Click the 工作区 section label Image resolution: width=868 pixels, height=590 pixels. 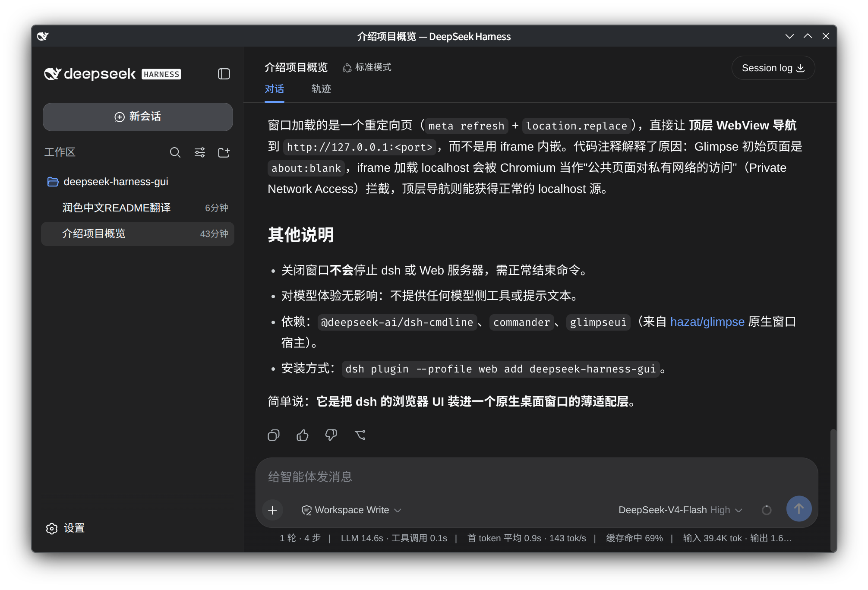point(60,152)
